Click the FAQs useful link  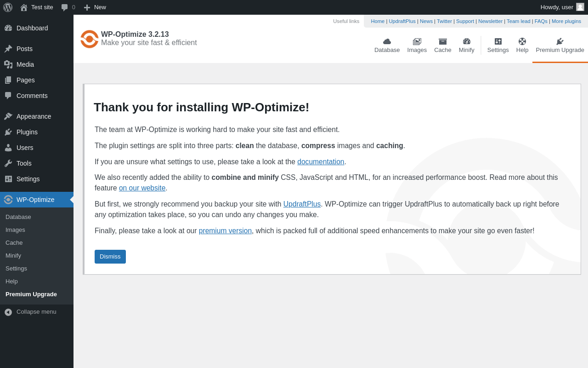click(x=541, y=21)
